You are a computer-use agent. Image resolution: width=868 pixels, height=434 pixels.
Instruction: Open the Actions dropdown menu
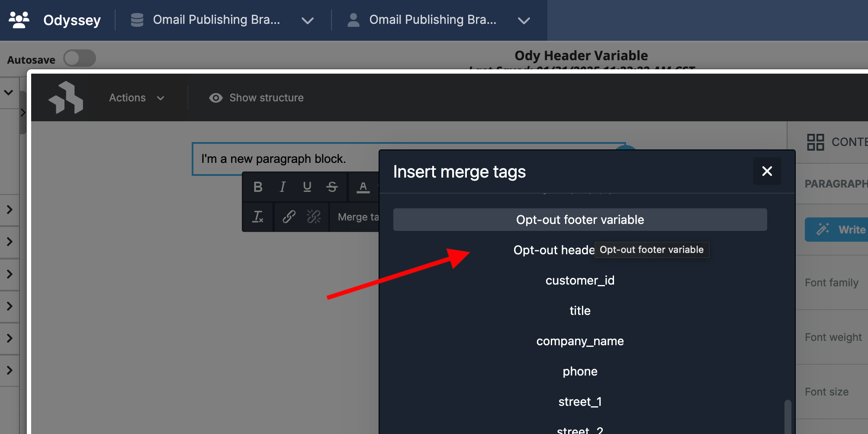(x=136, y=98)
